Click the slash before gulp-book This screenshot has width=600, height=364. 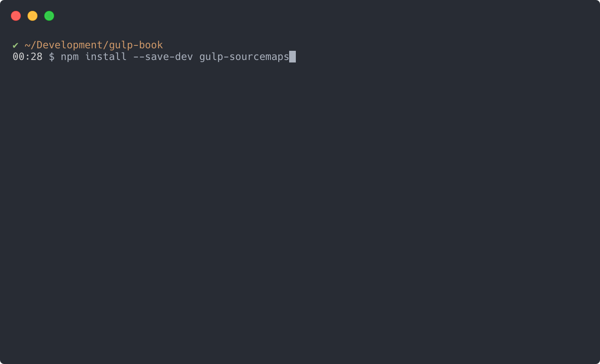[x=106, y=45]
